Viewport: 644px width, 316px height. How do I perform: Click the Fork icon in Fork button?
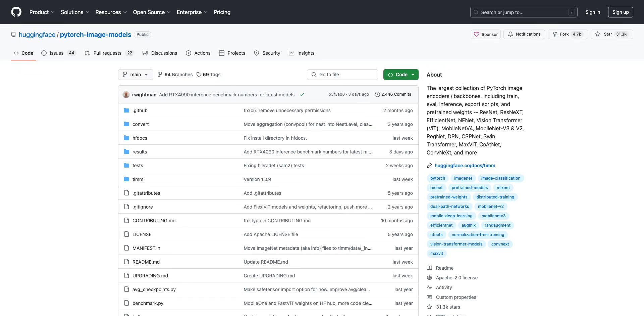pyautogui.click(x=555, y=34)
